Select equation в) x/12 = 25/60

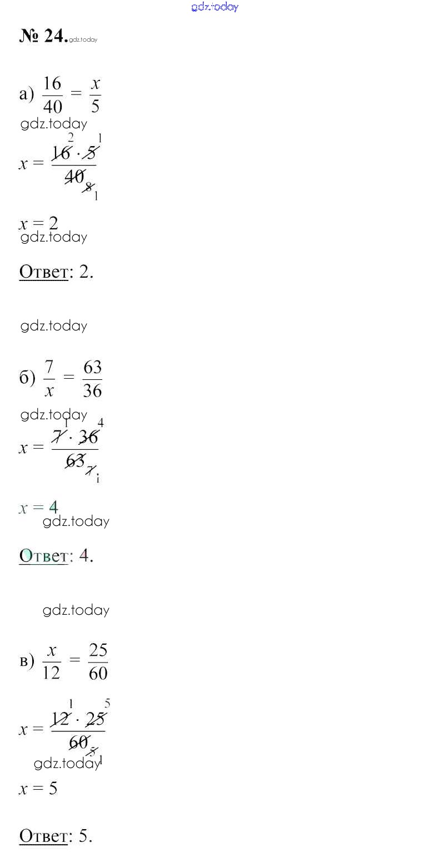64,661
